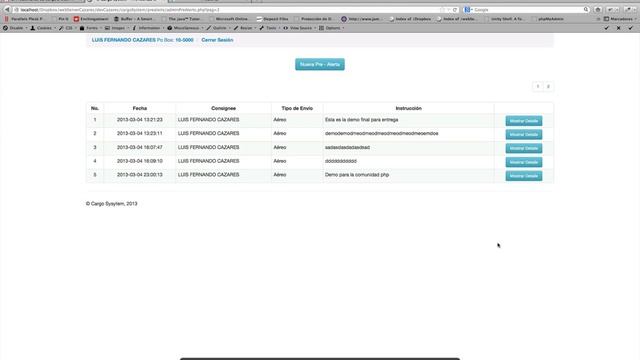This screenshot has height=360, width=640.
Task: Go to pagination page 2
Action: 548,86
